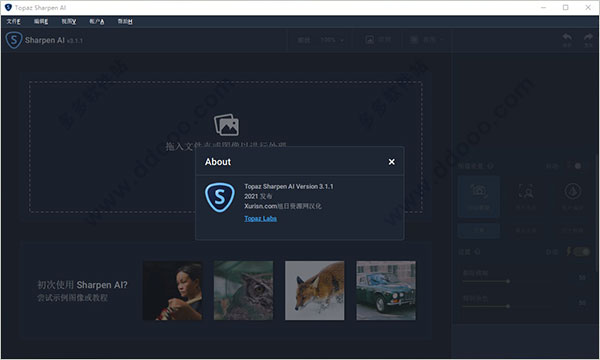The image size is (600, 360).
Task: Click the original image button with the picture icon
Action: point(378,40)
